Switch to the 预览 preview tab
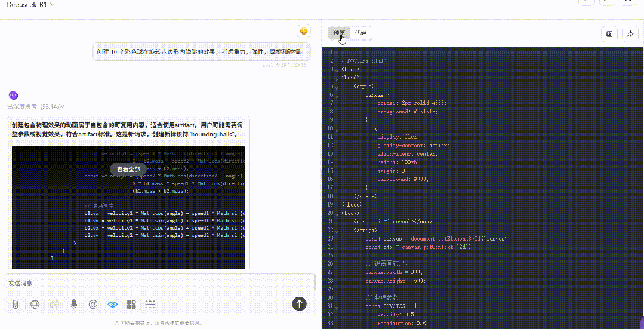Viewport: 644px width, 329px height. pyautogui.click(x=339, y=33)
